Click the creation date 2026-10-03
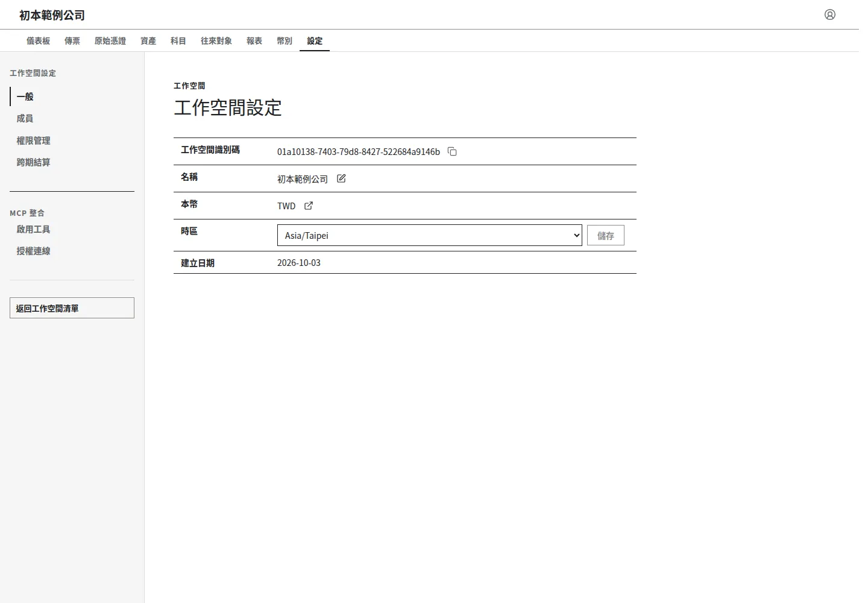This screenshot has width=868, height=603. pos(299,263)
